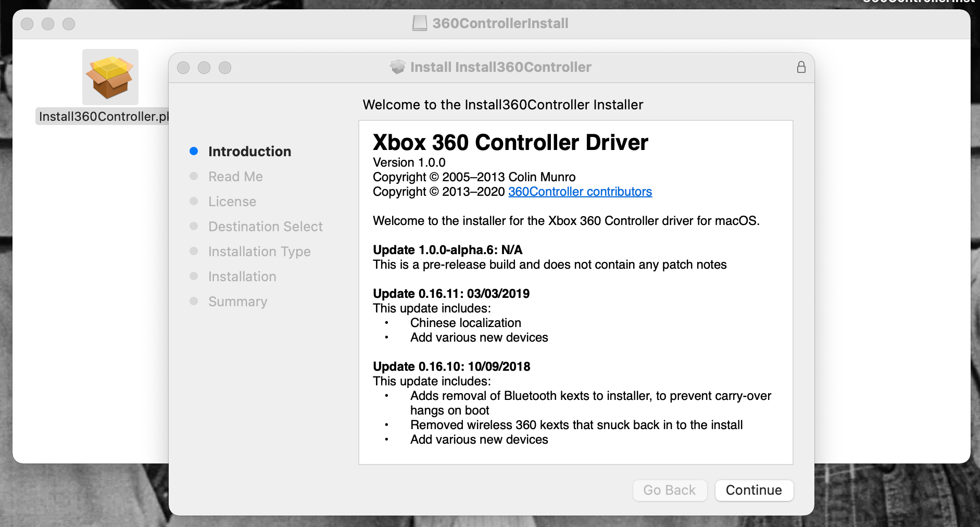Click the Read Me sidebar entry

pos(235,176)
